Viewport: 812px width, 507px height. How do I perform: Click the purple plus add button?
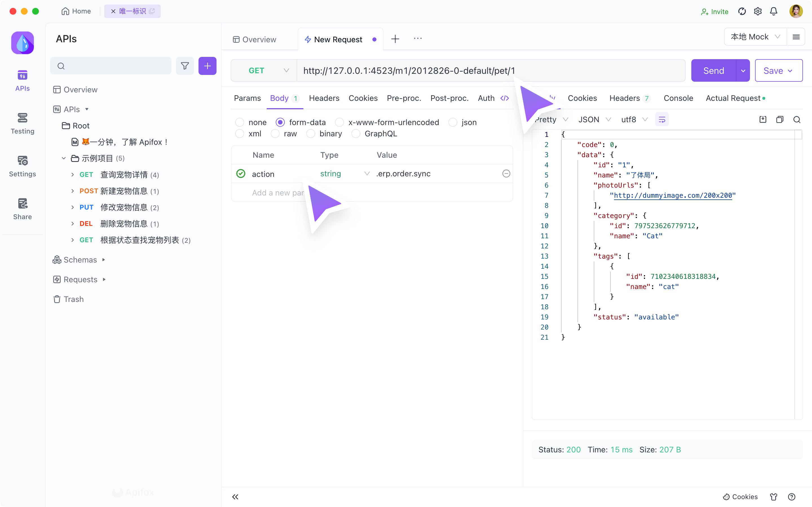point(207,66)
